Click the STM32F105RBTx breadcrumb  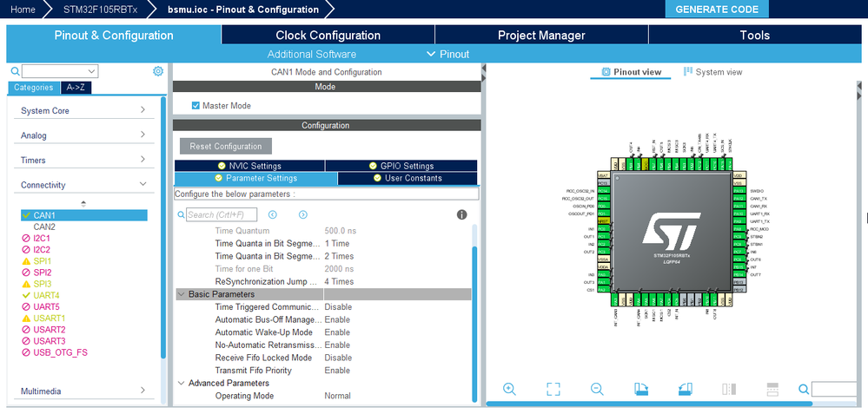[x=98, y=10]
